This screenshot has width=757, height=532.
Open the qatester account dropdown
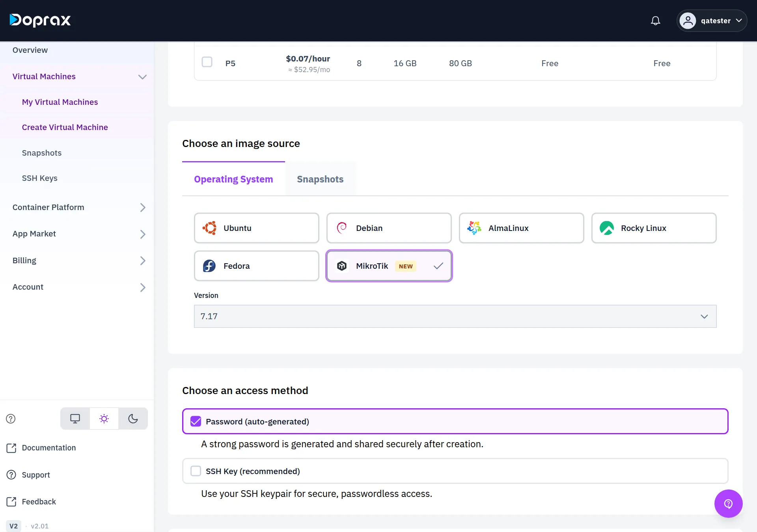pyautogui.click(x=712, y=20)
